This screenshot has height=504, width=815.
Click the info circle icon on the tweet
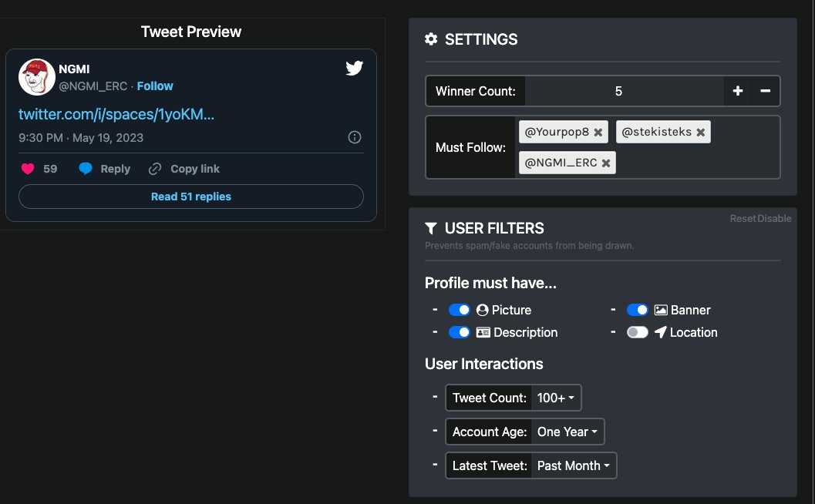point(354,137)
